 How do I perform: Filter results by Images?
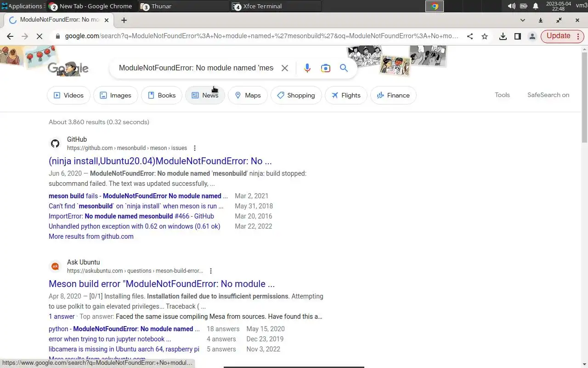coord(116,95)
